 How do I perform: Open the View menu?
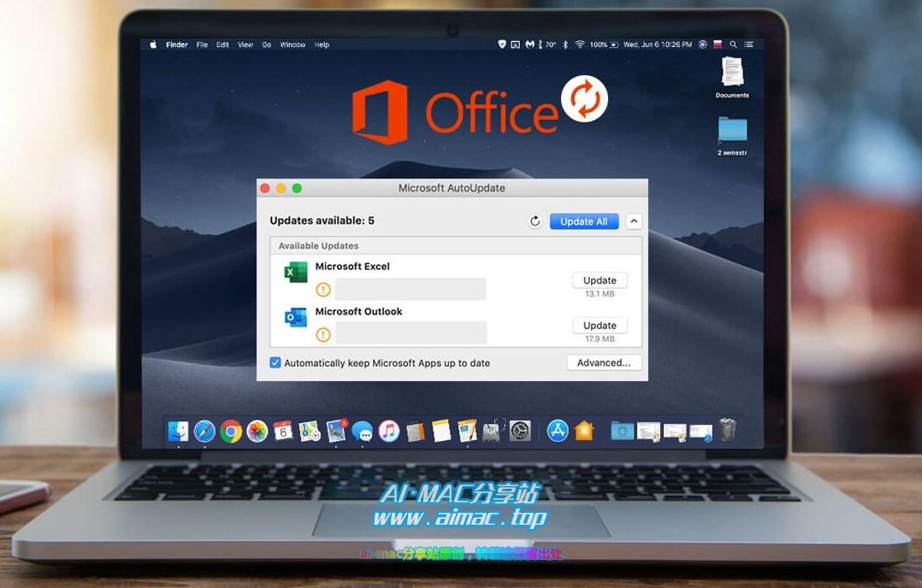tap(245, 44)
